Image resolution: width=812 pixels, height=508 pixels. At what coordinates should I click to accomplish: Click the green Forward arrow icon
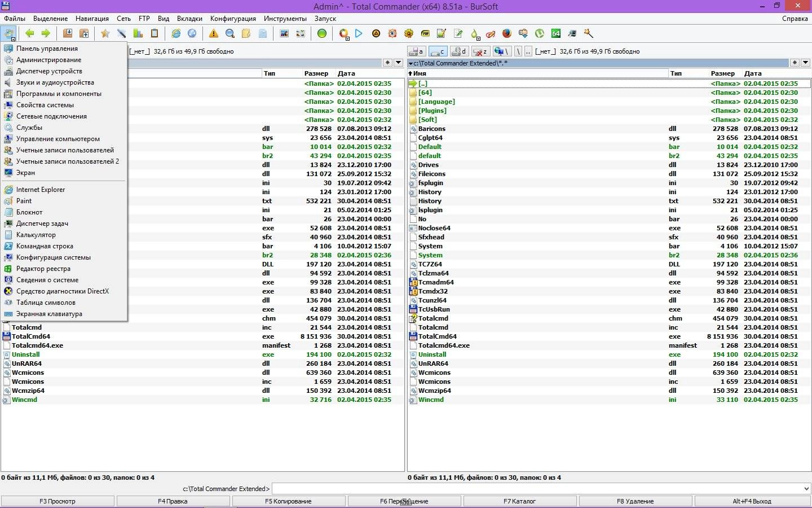click(x=46, y=34)
